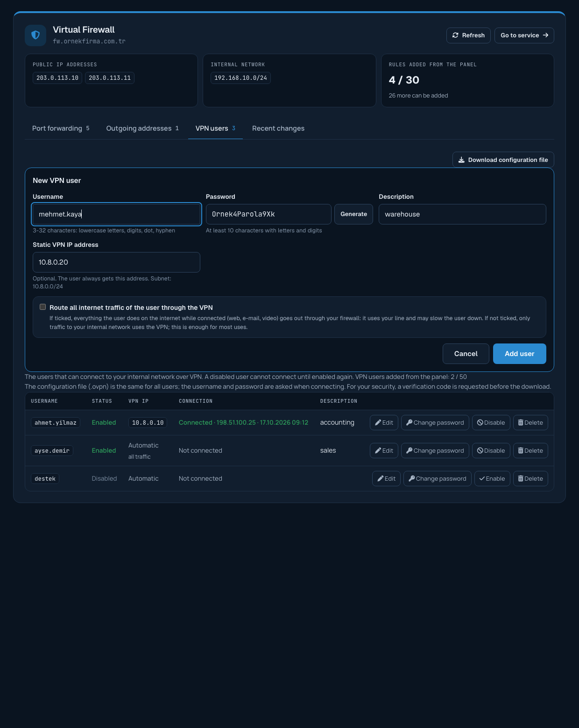Click the VPN IP column header
The height and width of the screenshot is (728, 579).
point(139,401)
